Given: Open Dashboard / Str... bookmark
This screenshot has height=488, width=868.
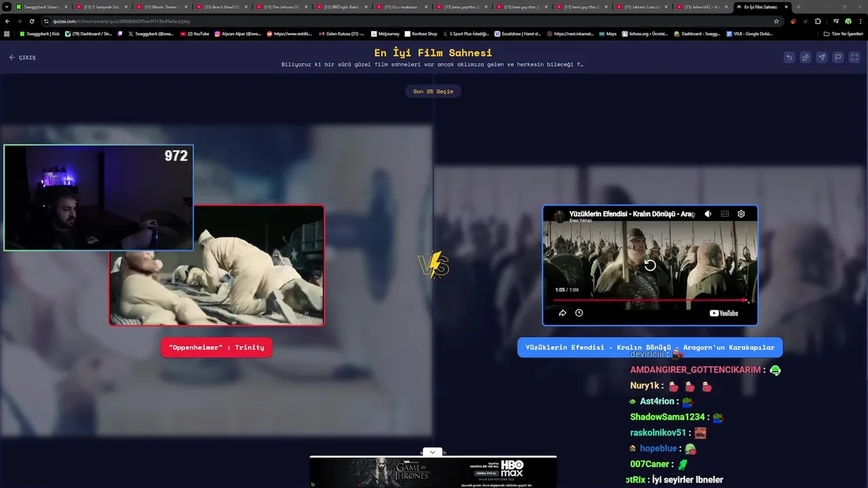Looking at the screenshot, I should pyautogui.click(x=88, y=33).
